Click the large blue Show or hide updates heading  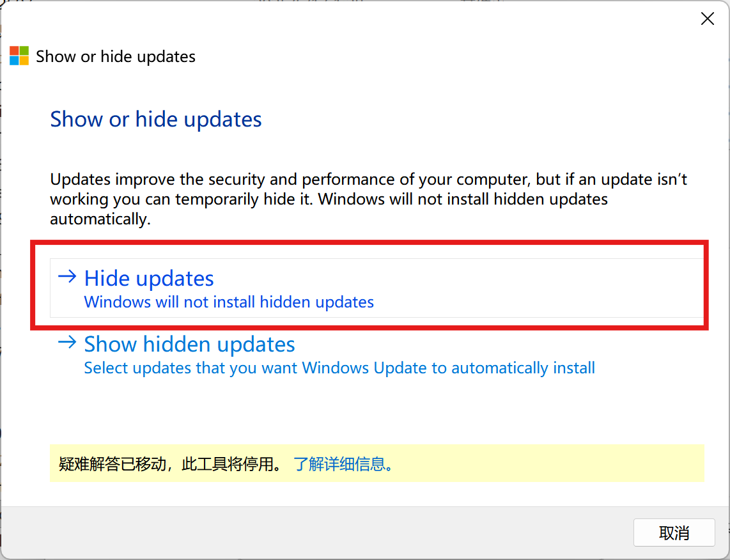156,120
